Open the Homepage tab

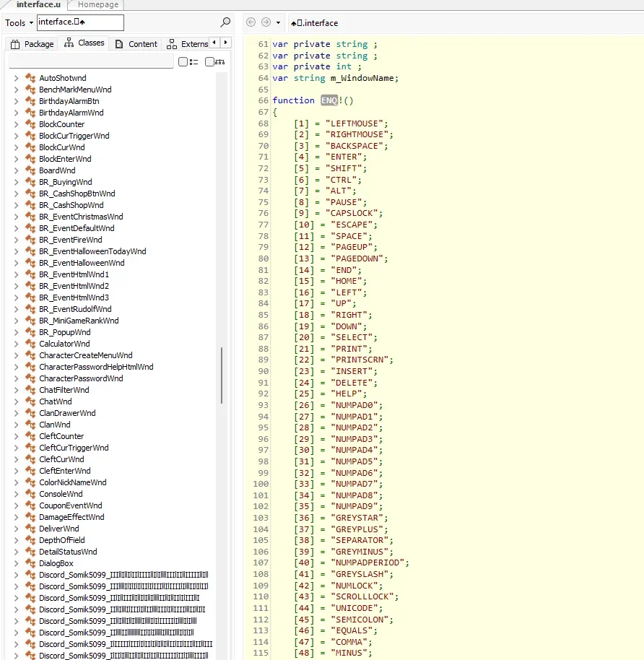(x=97, y=4)
